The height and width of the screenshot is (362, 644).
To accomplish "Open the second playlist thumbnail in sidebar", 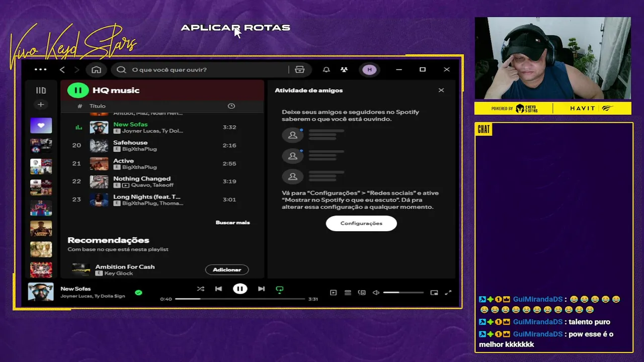I will tap(41, 146).
